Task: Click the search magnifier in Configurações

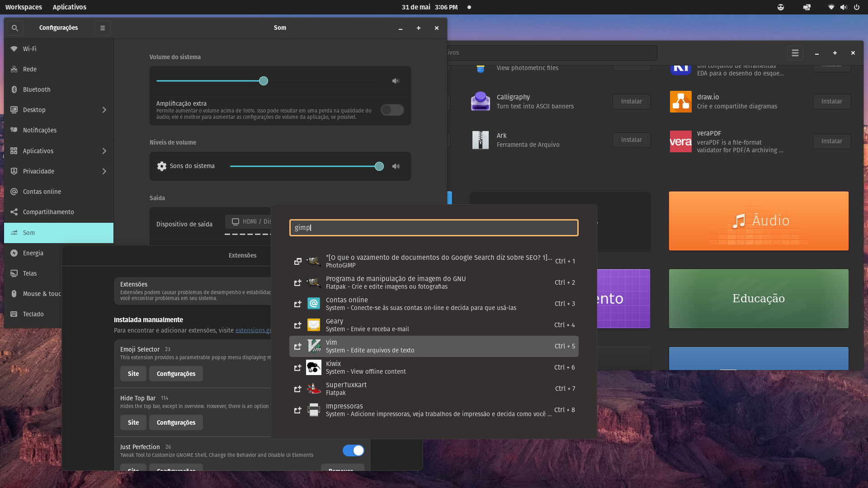Action: pos(14,28)
